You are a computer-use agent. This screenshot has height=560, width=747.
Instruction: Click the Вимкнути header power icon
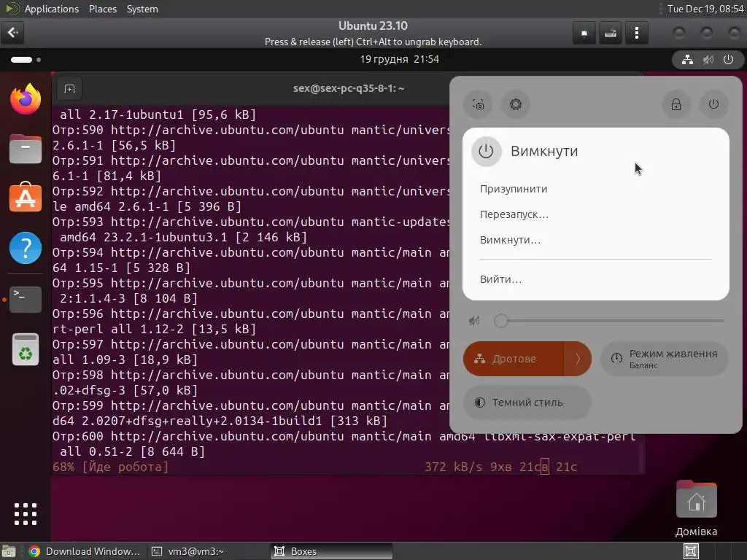pos(486,152)
